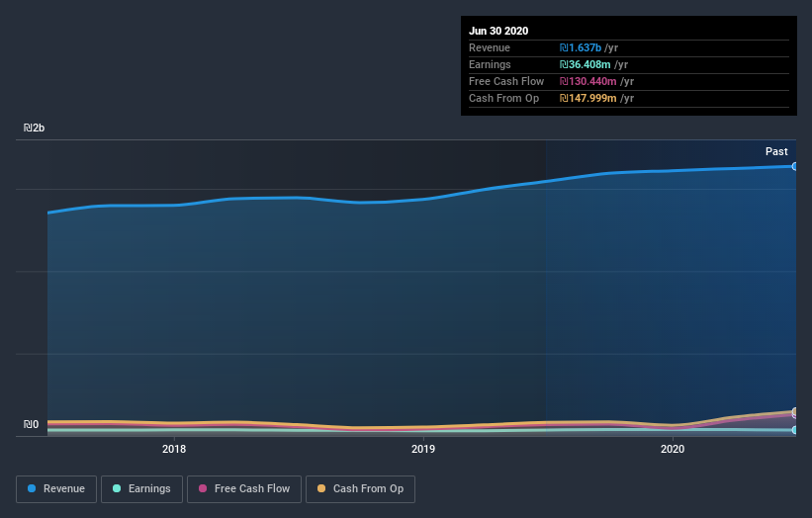
Task: Click the Past label in the chart
Action: (x=776, y=151)
